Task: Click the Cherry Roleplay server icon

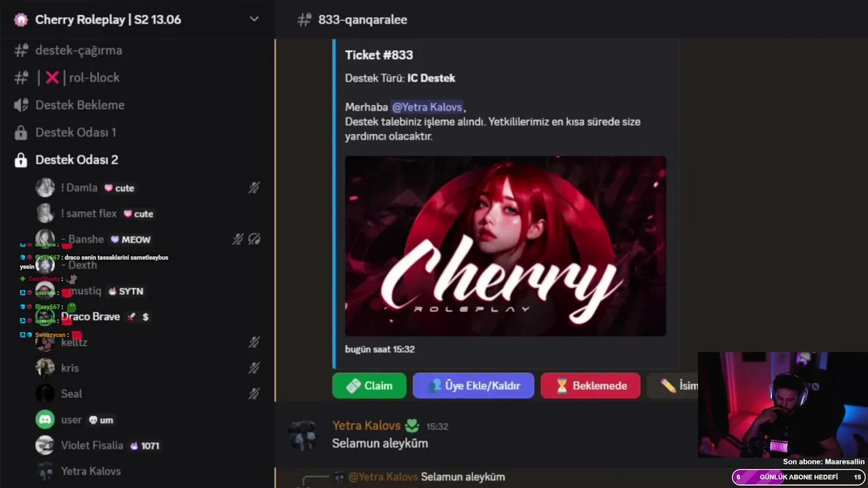Action: click(21, 20)
